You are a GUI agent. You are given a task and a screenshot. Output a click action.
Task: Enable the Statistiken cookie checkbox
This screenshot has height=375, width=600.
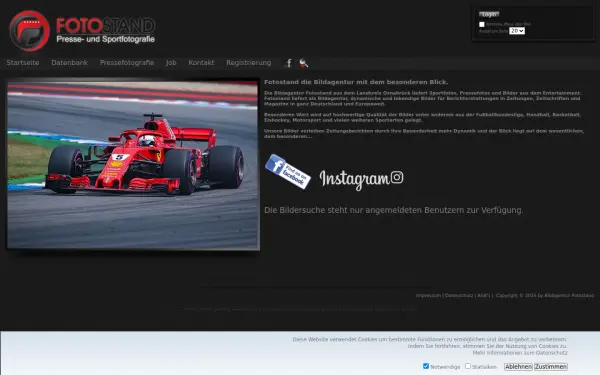[468, 366]
